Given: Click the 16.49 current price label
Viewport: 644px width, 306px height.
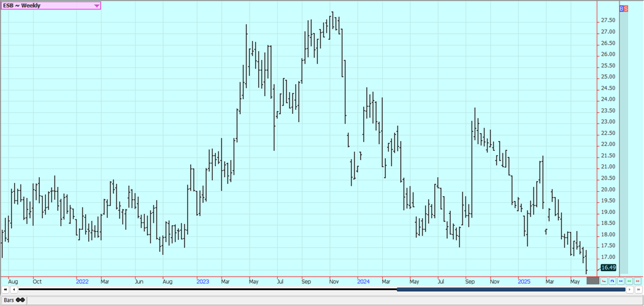Looking at the screenshot, I should click(608, 267).
